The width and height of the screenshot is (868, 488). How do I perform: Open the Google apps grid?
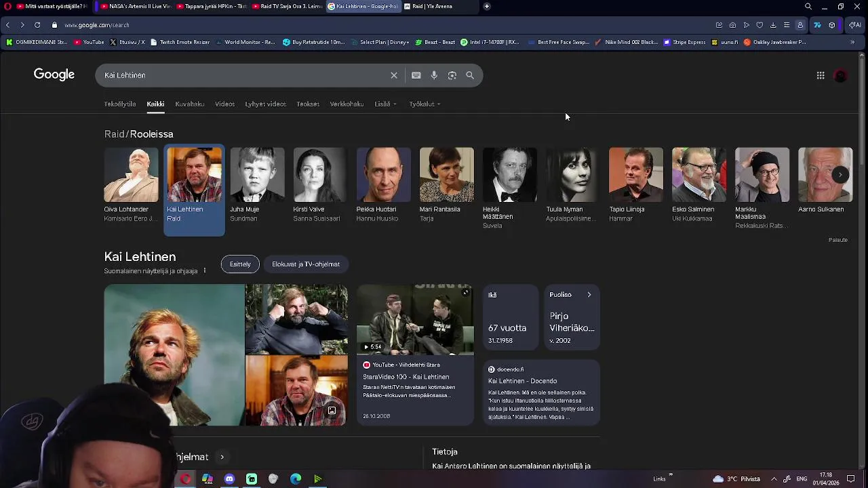821,75
